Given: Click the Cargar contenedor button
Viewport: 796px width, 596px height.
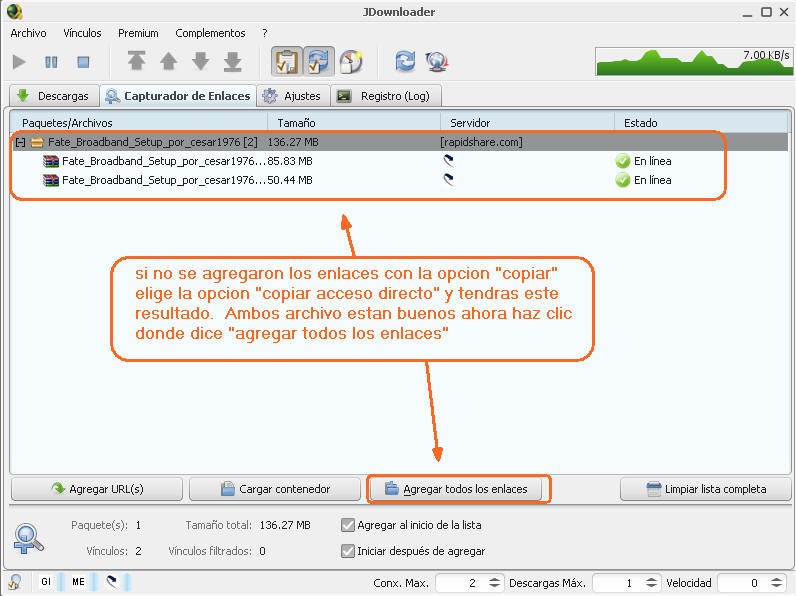Looking at the screenshot, I should pos(275,489).
